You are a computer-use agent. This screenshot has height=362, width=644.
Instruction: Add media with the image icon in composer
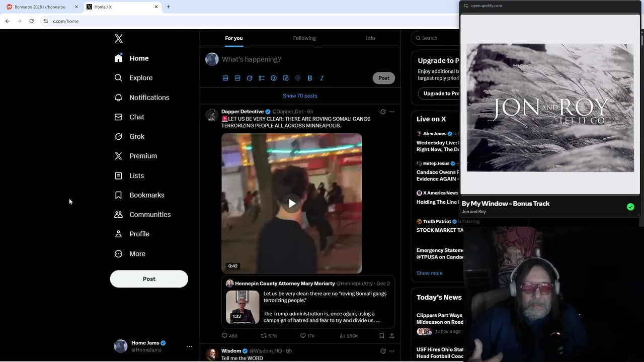225,78
